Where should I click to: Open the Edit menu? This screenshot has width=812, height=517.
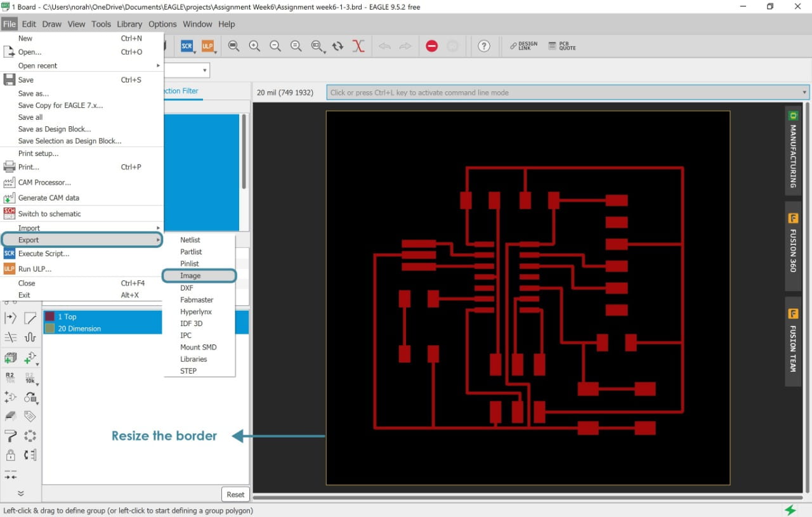(x=29, y=24)
